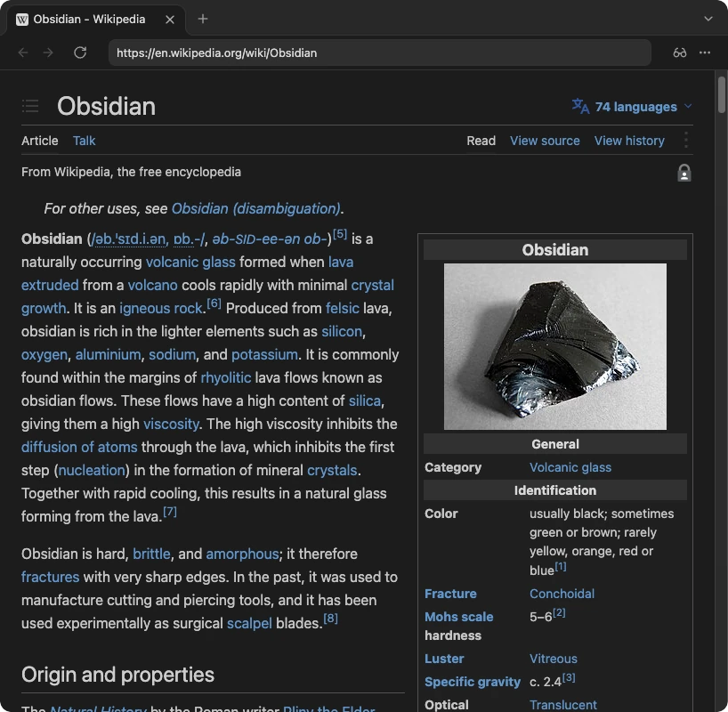728x712 pixels.
Task: Click the Origin and properties heading
Action: click(118, 675)
